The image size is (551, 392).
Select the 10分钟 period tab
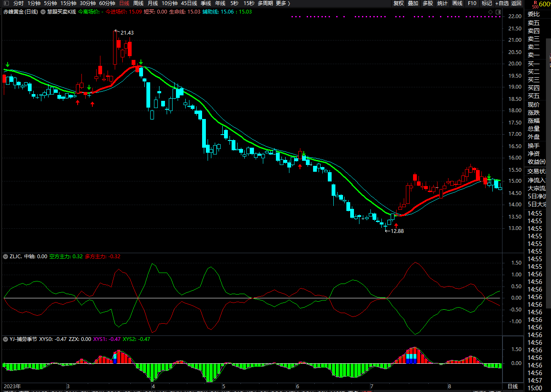coord(170,3)
